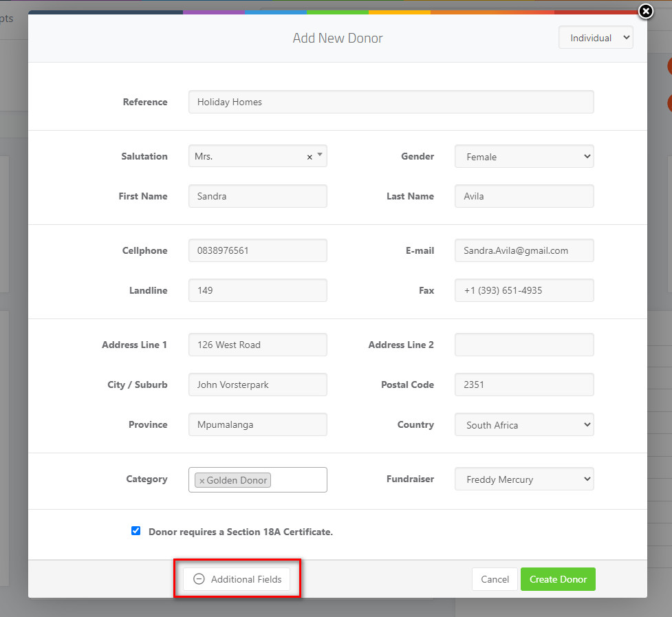Click the Fax field

pyautogui.click(x=524, y=290)
